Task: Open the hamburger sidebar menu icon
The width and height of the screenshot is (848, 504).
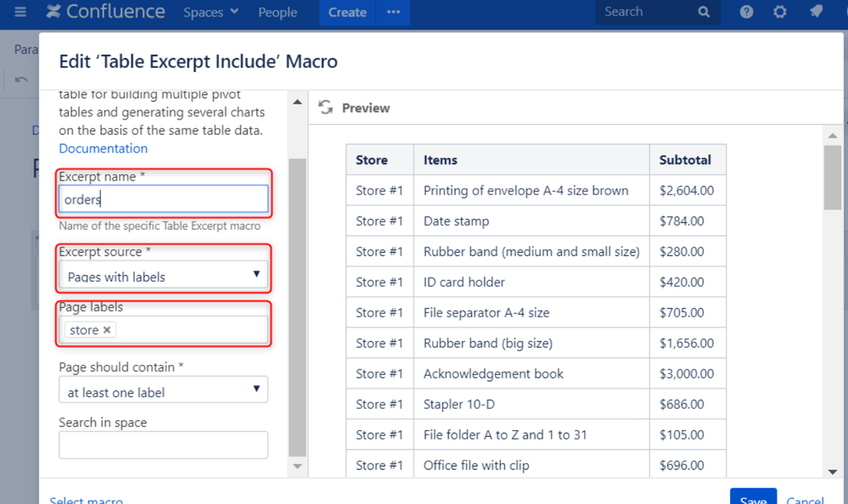Action: point(20,12)
